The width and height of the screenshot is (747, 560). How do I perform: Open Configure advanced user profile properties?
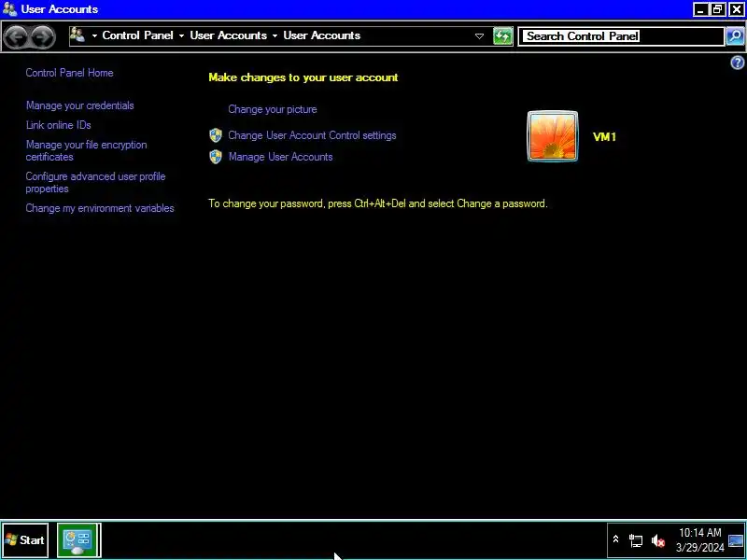[x=95, y=182]
